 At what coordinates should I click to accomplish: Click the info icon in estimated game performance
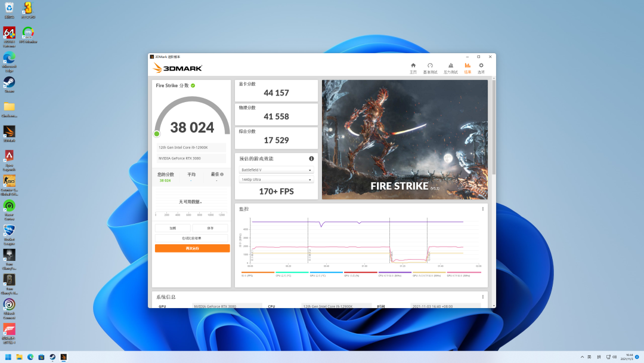[x=311, y=159]
